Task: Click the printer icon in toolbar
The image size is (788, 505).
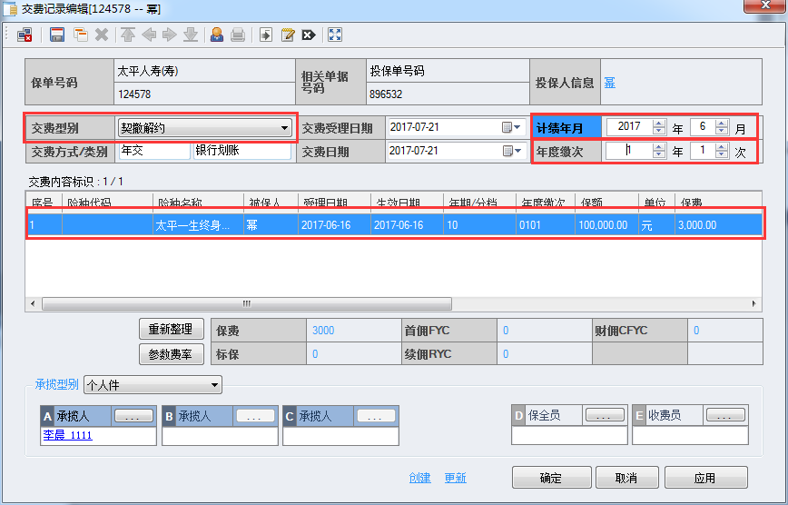Action: [237, 35]
